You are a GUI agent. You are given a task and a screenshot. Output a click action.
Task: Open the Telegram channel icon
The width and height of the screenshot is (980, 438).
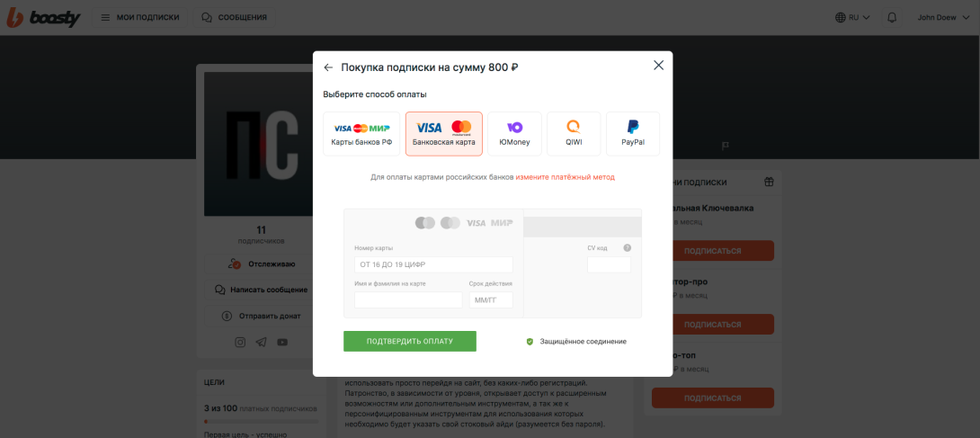262,342
